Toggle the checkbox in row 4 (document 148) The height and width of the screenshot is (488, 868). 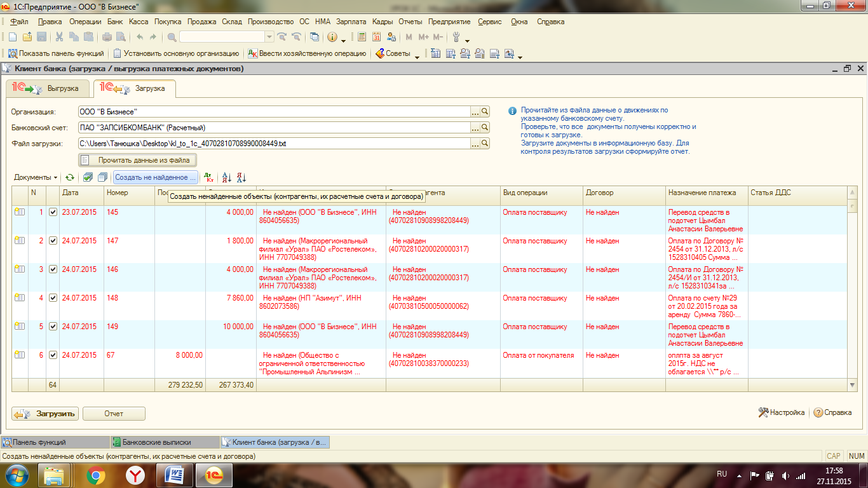(53, 298)
